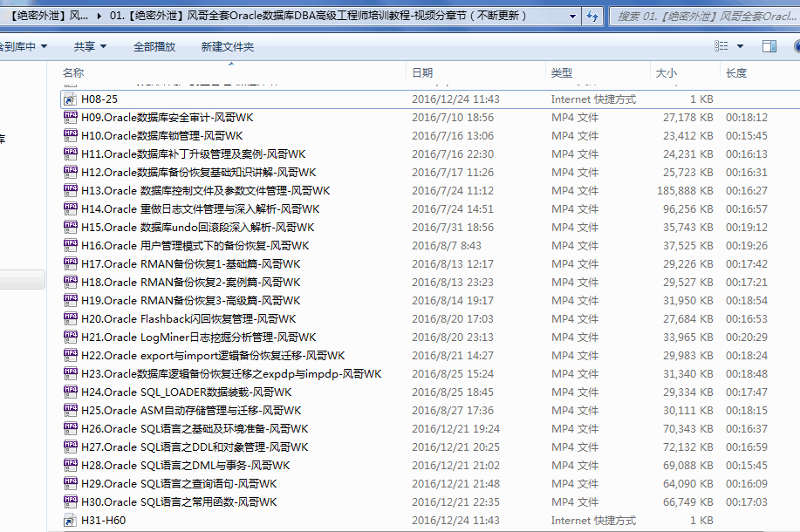The image size is (800, 532).
Task: Click the H08-25 internet shortcut icon
Action: click(x=70, y=99)
